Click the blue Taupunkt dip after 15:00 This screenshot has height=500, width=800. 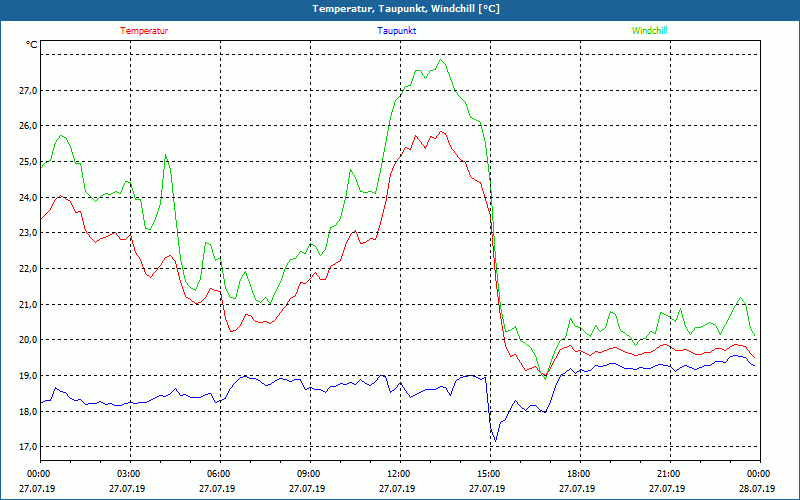(x=495, y=441)
